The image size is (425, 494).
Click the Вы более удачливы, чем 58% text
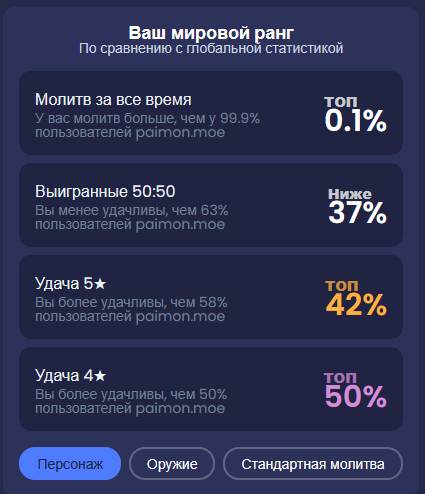point(131,303)
